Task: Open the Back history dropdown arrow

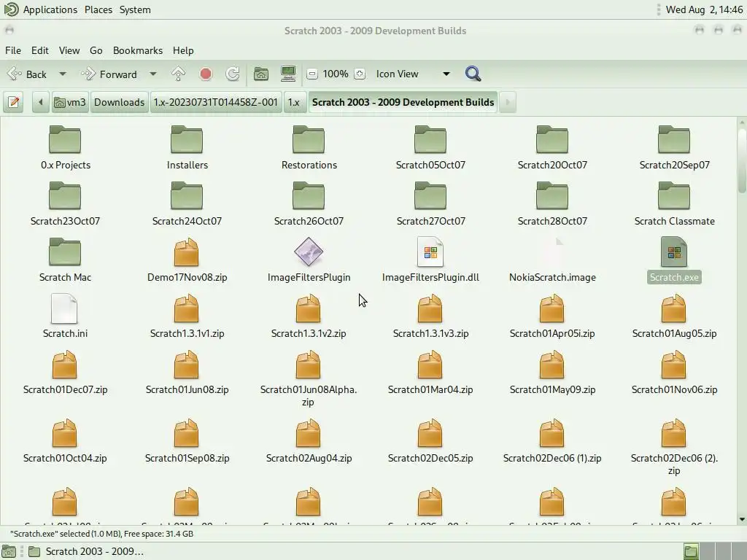Action: pyautogui.click(x=63, y=74)
